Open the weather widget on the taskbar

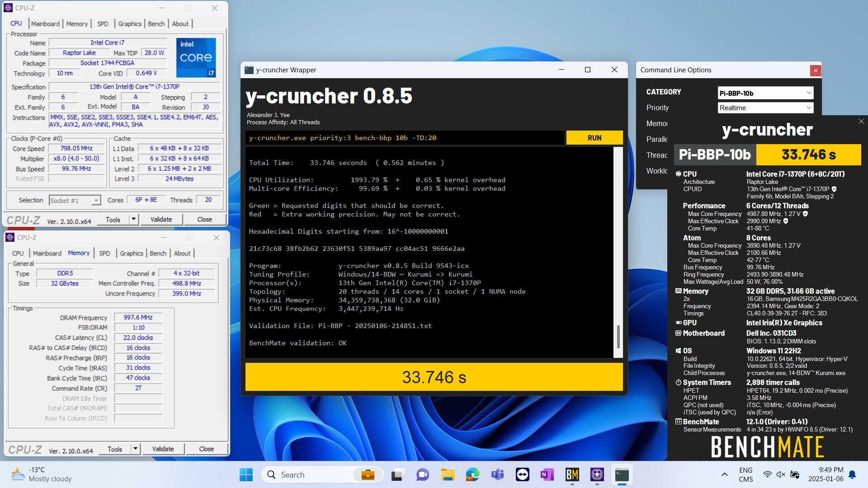[42, 474]
